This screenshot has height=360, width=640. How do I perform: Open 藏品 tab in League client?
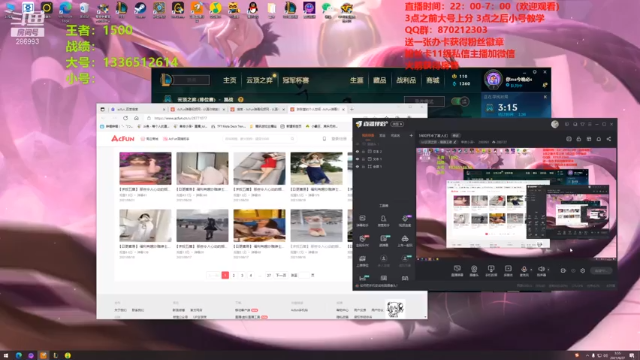tap(379, 80)
